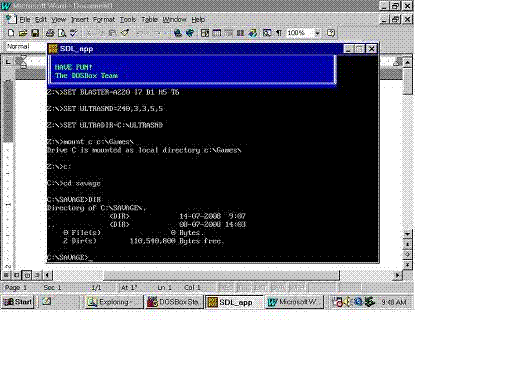
Task: Click the blue round system tray icon
Action: point(358,302)
